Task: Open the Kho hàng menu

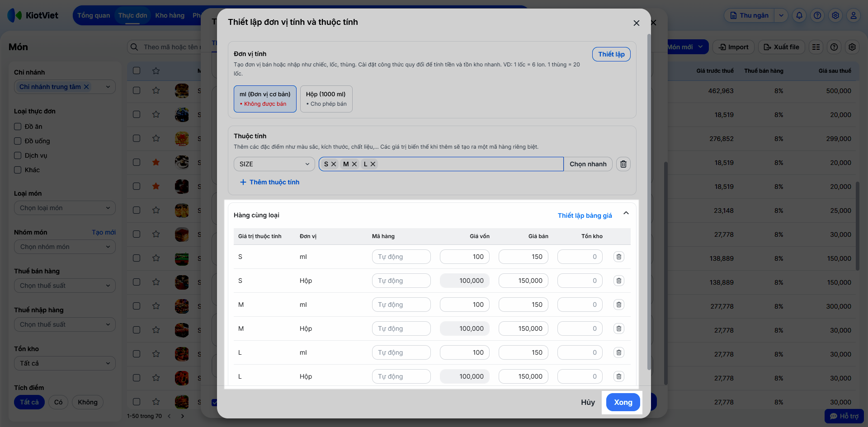Action: coord(170,15)
